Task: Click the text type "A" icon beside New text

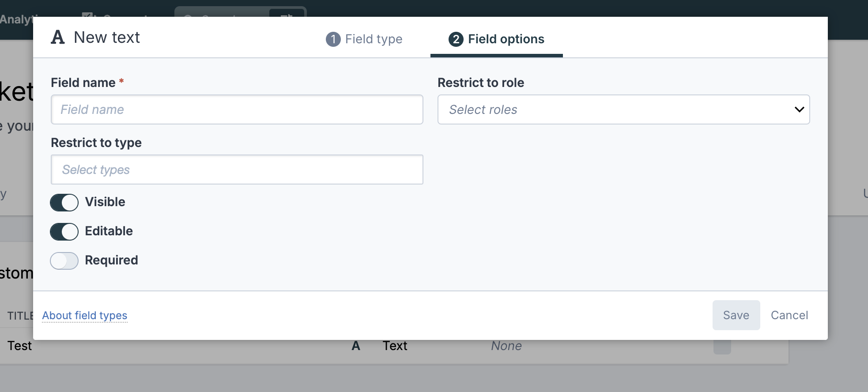Action: tap(58, 37)
